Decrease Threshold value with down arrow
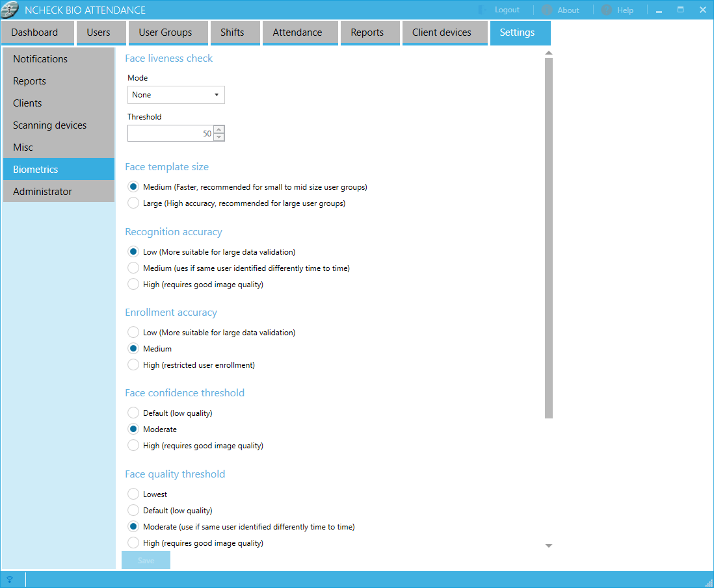Viewport: 714px width, 588px height. (219, 137)
